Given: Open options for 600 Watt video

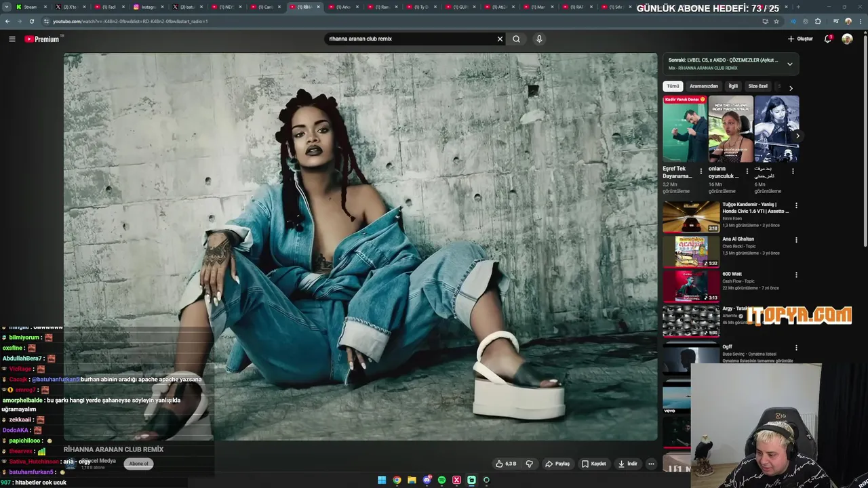Looking at the screenshot, I should coord(796,275).
